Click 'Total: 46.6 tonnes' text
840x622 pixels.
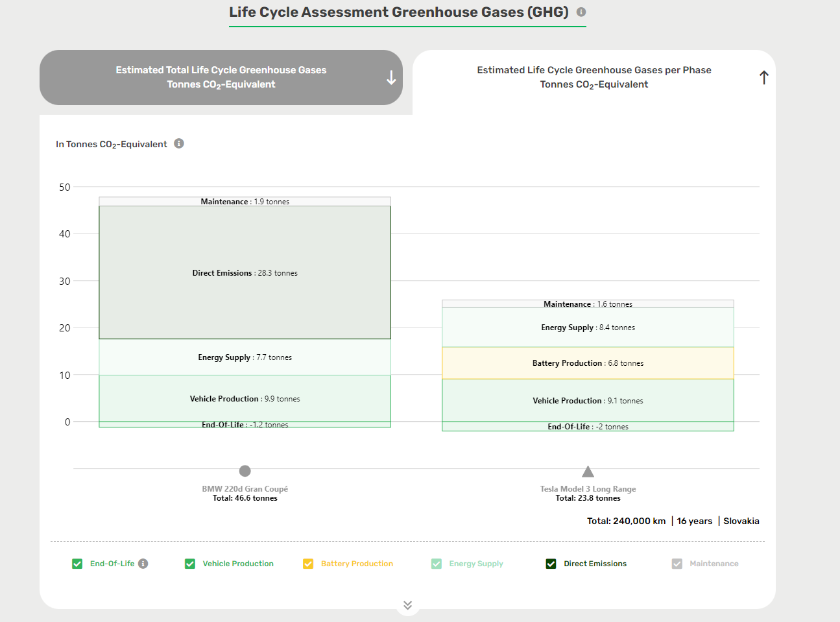[x=245, y=498]
